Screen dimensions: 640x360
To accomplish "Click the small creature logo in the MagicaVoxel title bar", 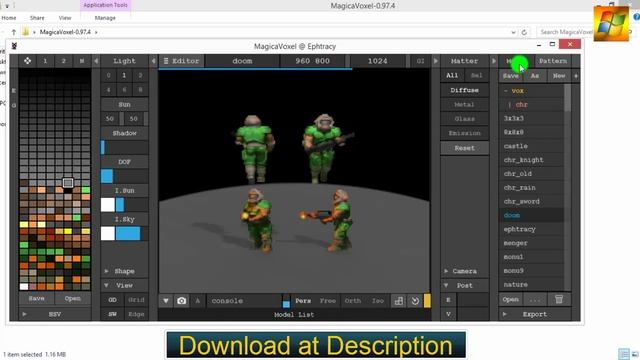I will point(14,46).
